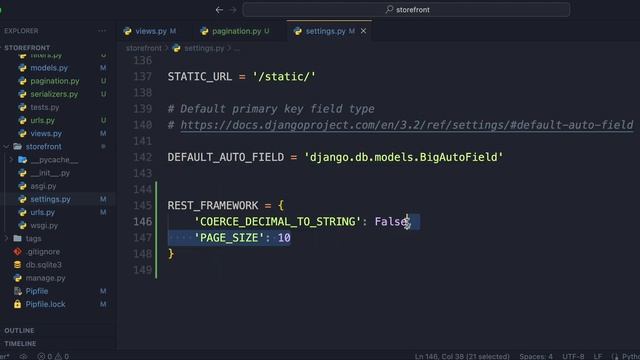Screen dimensions: 640x360
Task: Click the settings.py tab Python icon
Action: [x=298, y=31]
